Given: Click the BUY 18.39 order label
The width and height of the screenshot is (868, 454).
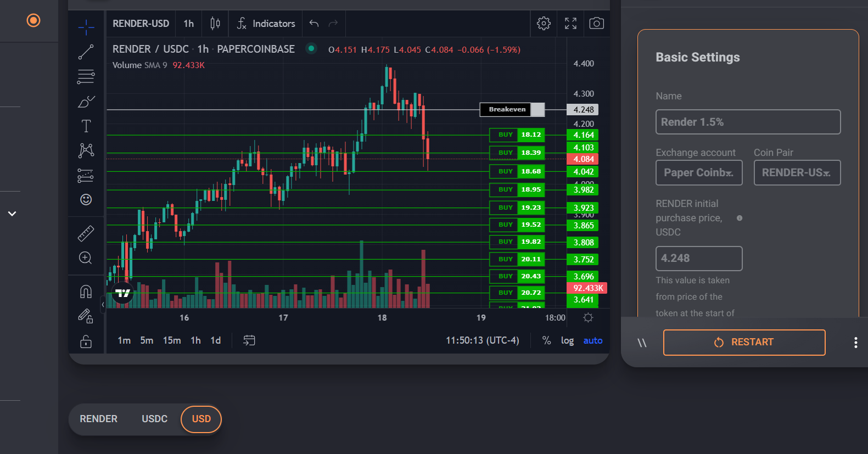Looking at the screenshot, I should tap(517, 153).
